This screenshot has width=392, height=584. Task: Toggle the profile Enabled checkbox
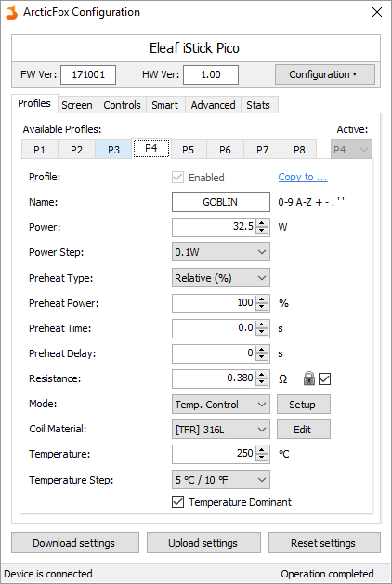[177, 178]
